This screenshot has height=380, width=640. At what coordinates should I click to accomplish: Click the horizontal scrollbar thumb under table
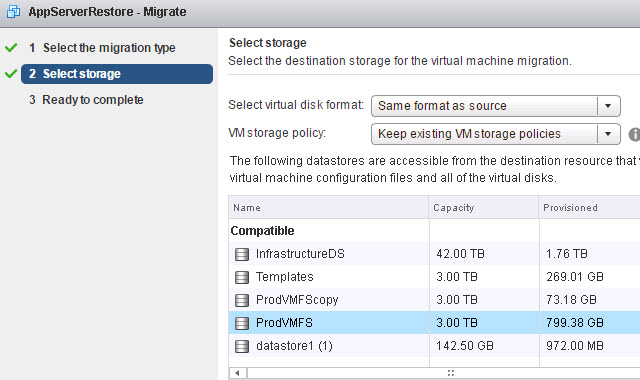tap(444, 373)
